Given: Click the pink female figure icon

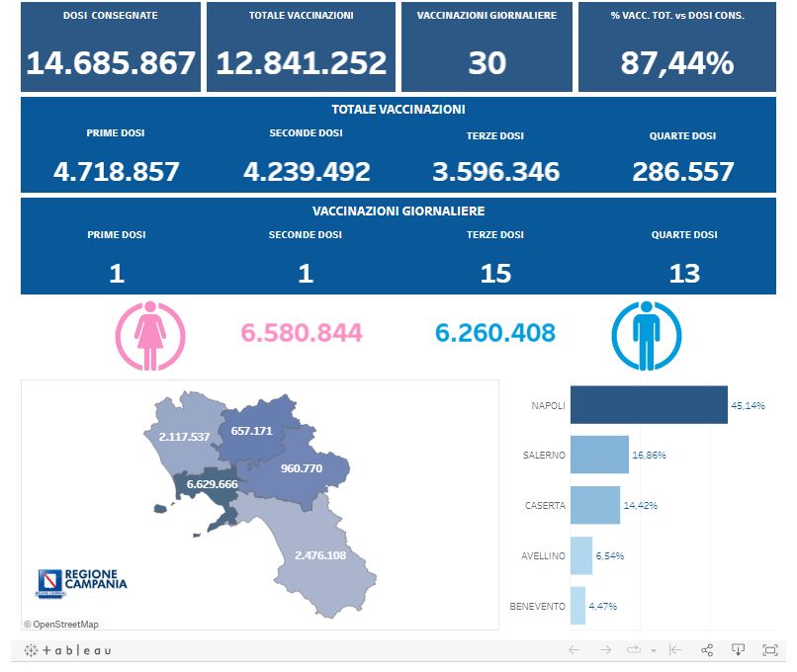Looking at the screenshot, I should pos(150,336).
